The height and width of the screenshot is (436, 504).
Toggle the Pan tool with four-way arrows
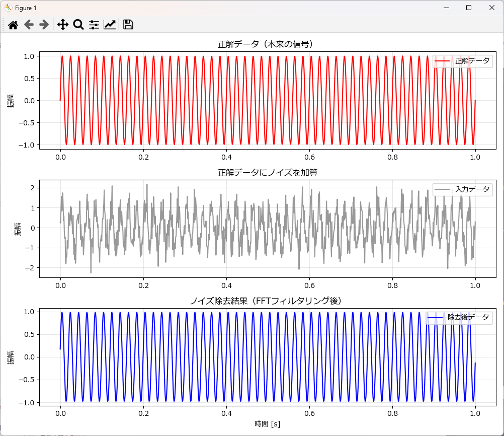62,25
